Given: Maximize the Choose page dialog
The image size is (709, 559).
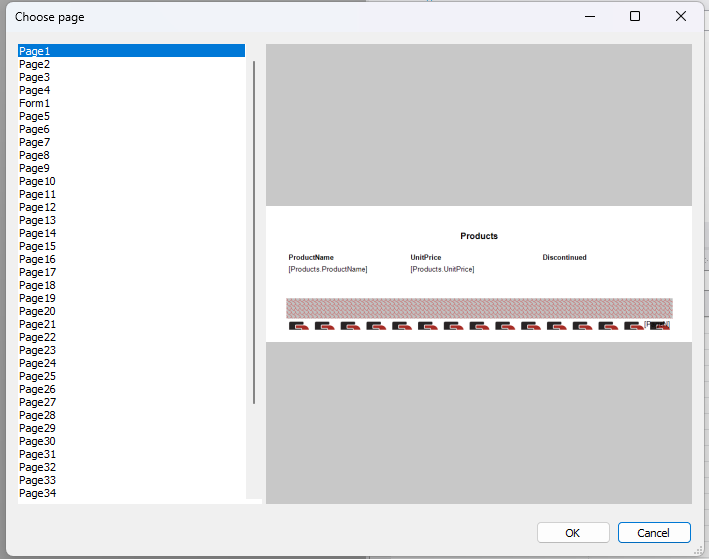Looking at the screenshot, I should [x=635, y=17].
